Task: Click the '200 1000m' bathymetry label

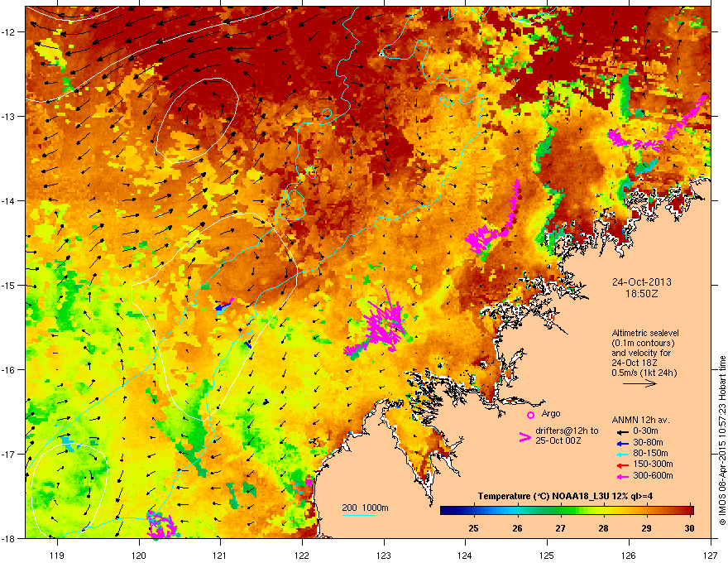Action: tap(365, 508)
